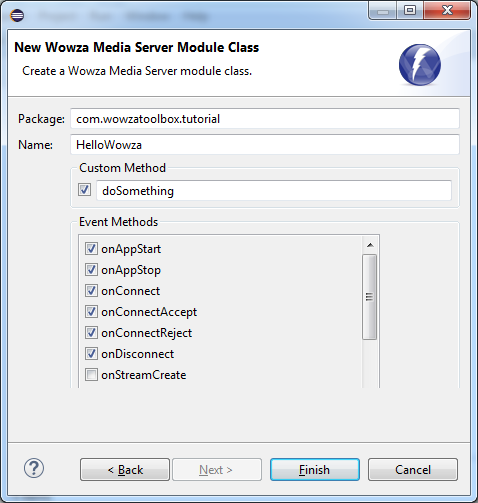Screen dimensions: 478x503
Task: Close the dialog with the X button
Action: click(x=447, y=10)
